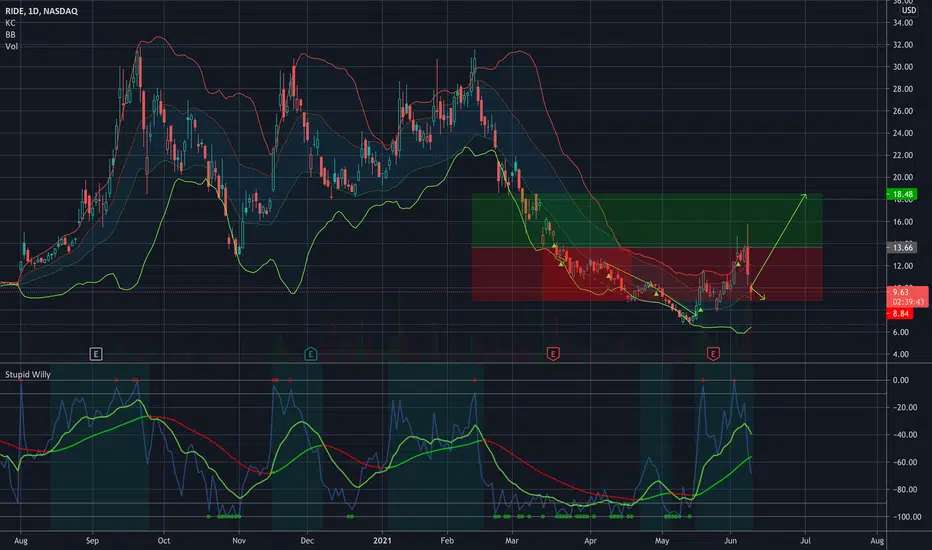Select the Stupid Willy indicator label
Viewport: 932px width, 550px height.
28,375
